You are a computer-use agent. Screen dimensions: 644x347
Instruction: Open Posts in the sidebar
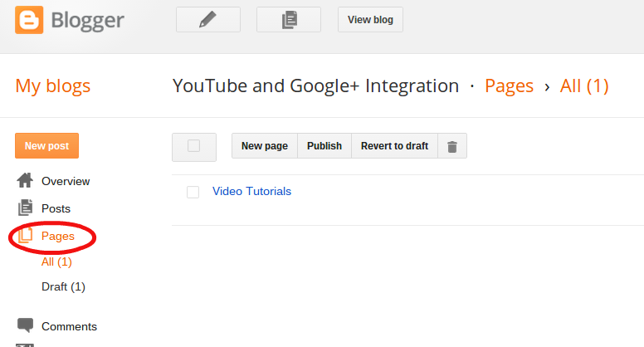click(56, 208)
